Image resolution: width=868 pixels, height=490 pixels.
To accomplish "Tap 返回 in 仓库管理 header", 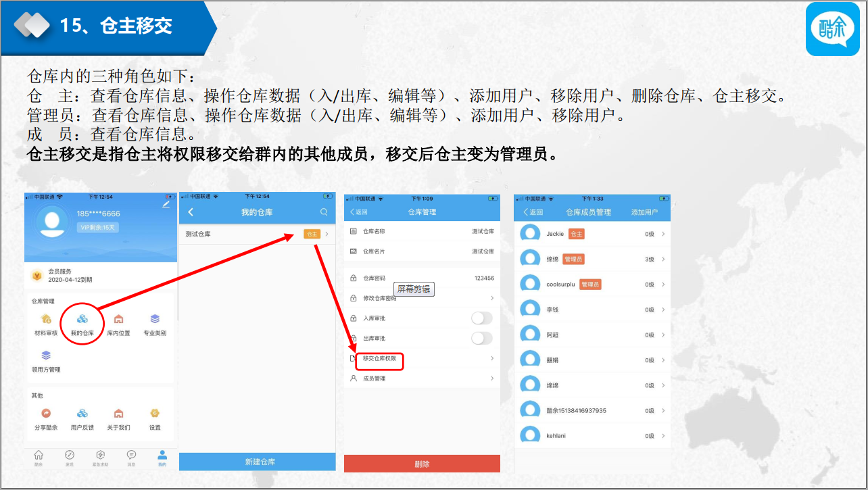I will (360, 212).
